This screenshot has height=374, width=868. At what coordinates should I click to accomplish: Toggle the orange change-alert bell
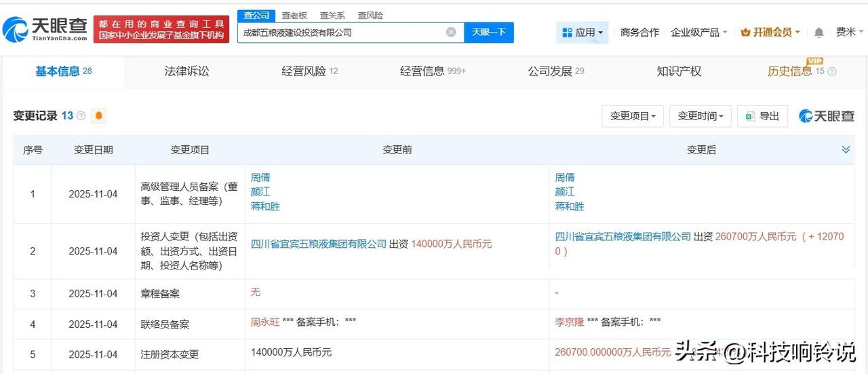coord(99,116)
